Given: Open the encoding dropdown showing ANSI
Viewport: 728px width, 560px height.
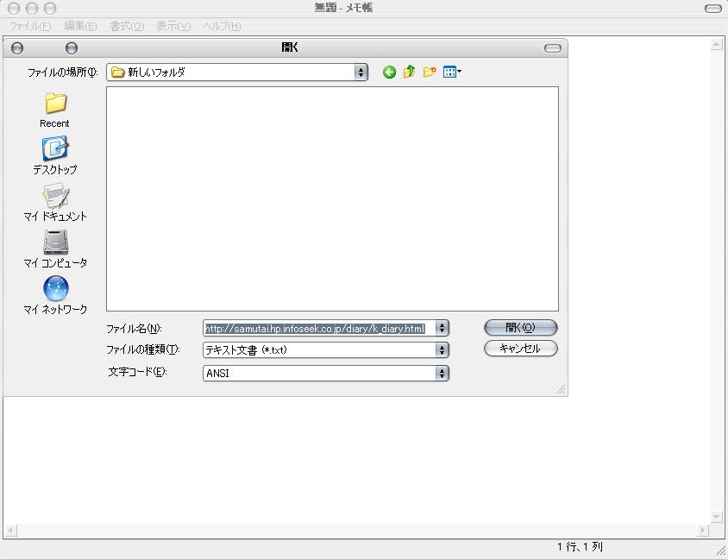Looking at the screenshot, I should click(442, 373).
